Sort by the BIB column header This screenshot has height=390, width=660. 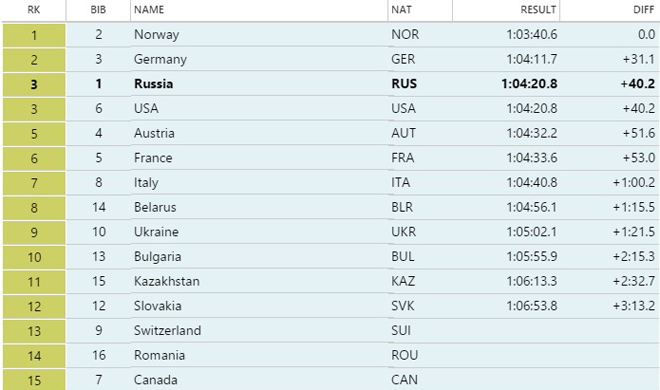click(98, 10)
